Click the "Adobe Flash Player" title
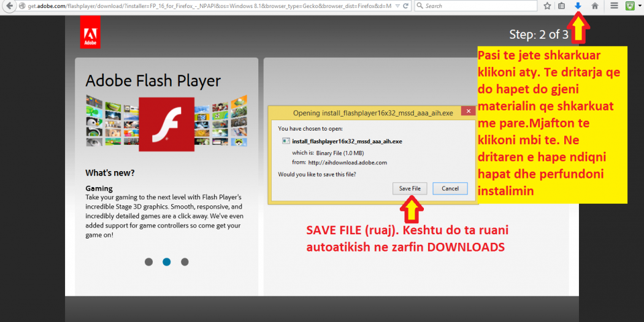This screenshot has height=322, width=644. pyautogui.click(x=153, y=80)
